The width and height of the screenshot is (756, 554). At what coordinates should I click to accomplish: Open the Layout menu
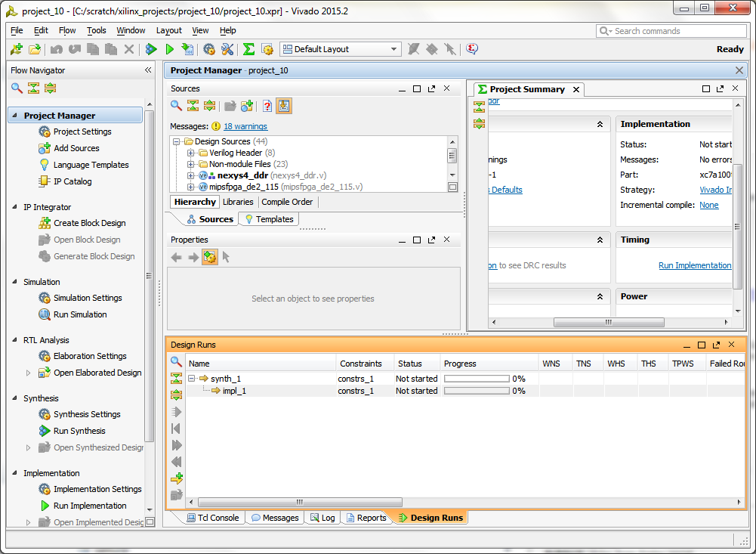168,30
